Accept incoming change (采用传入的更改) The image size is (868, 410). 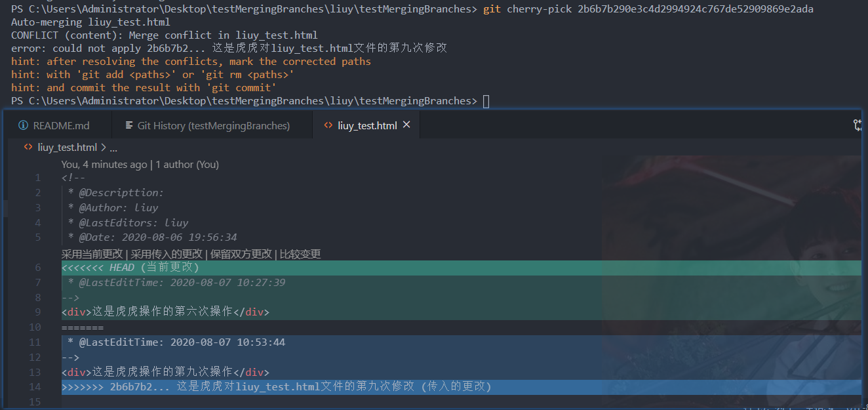click(x=167, y=254)
